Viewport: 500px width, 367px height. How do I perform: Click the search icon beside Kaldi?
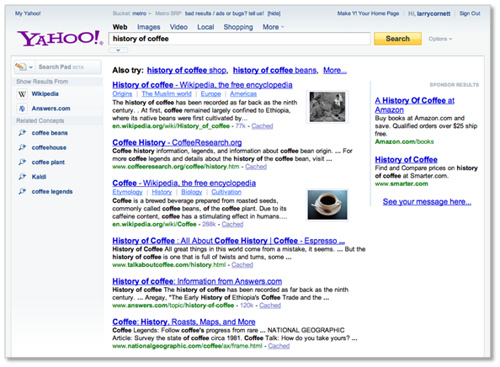pyautogui.click(x=22, y=177)
